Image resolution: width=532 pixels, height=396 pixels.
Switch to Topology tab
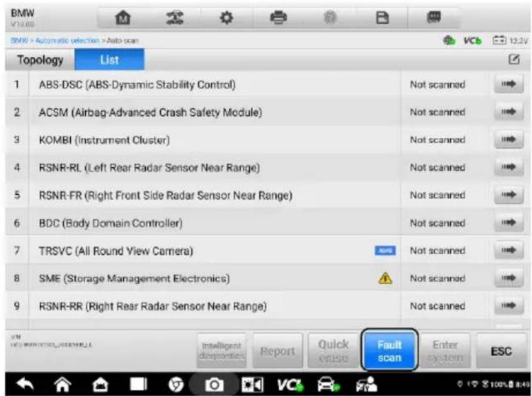tap(40, 60)
